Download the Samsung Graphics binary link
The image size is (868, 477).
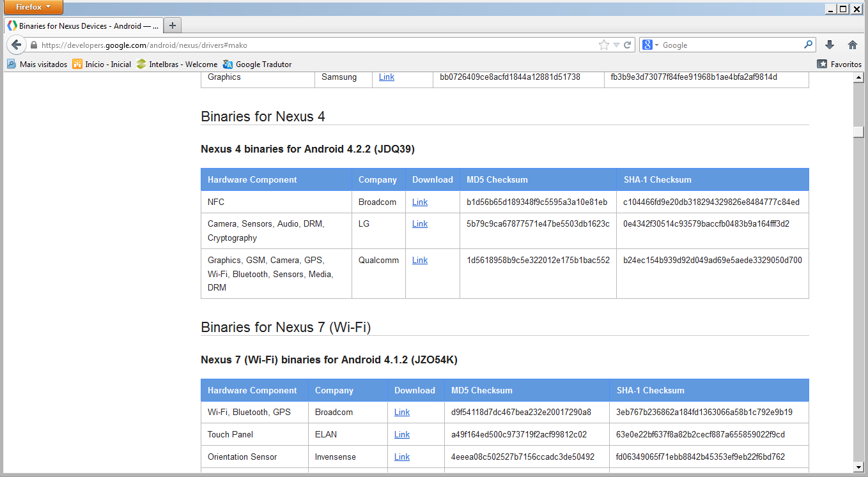tap(387, 77)
